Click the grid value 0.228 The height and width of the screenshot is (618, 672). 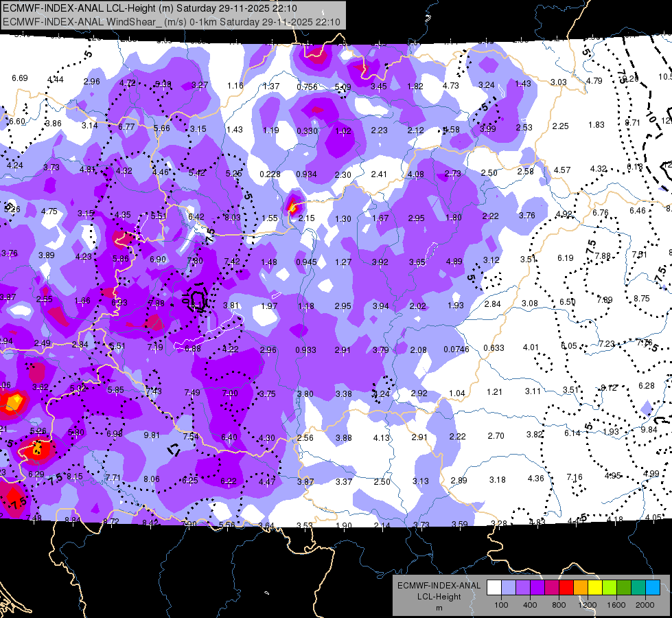tap(270, 174)
